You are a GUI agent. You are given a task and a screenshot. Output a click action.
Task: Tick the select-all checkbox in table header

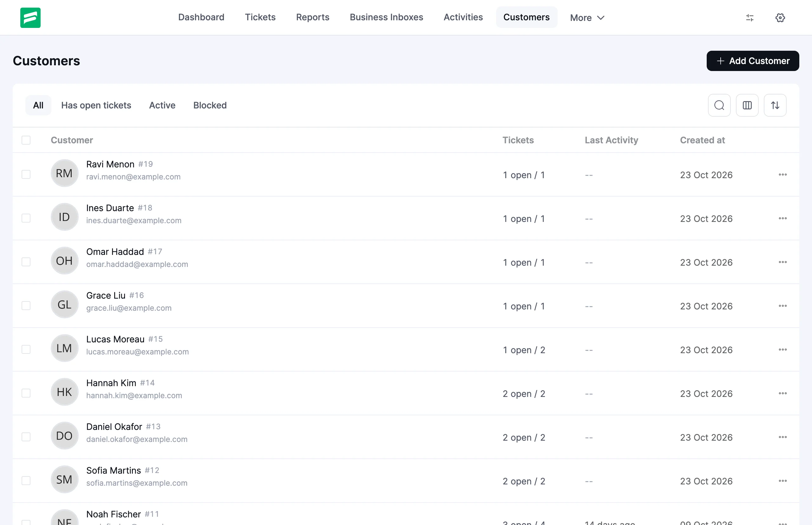(26, 140)
